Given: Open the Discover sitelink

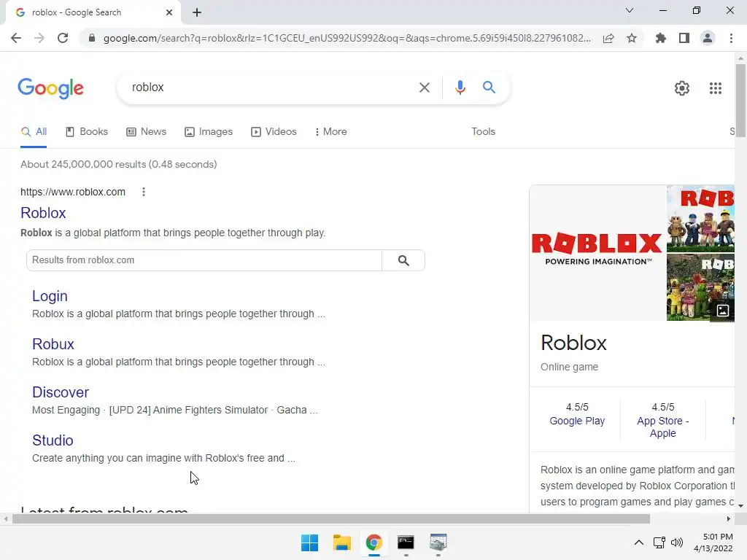Looking at the screenshot, I should [x=61, y=392].
